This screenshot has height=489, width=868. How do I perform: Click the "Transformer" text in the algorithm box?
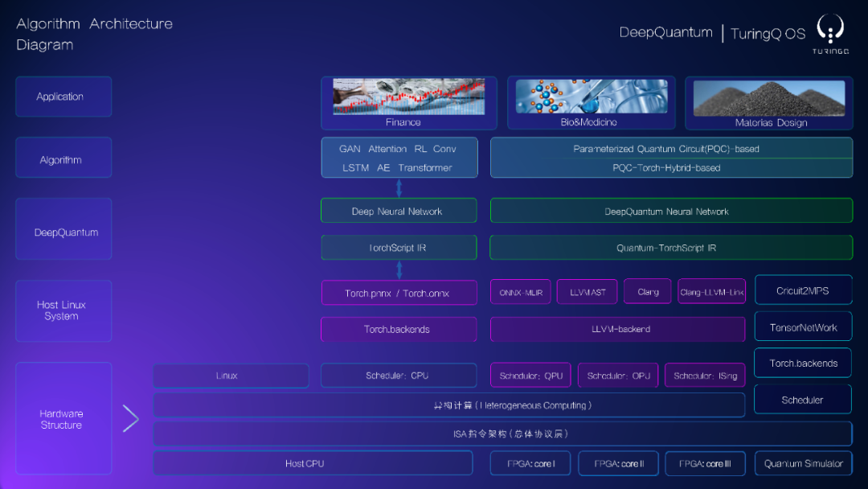point(425,167)
